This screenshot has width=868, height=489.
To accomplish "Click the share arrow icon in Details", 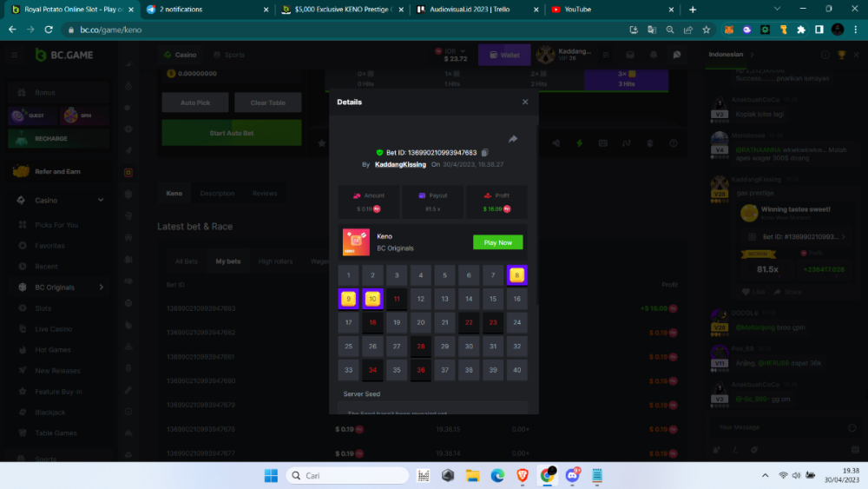I will click(x=513, y=139).
